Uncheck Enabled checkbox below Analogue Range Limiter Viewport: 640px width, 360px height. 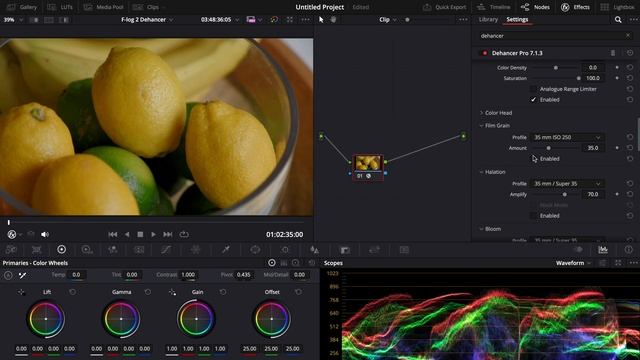point(533,100)
